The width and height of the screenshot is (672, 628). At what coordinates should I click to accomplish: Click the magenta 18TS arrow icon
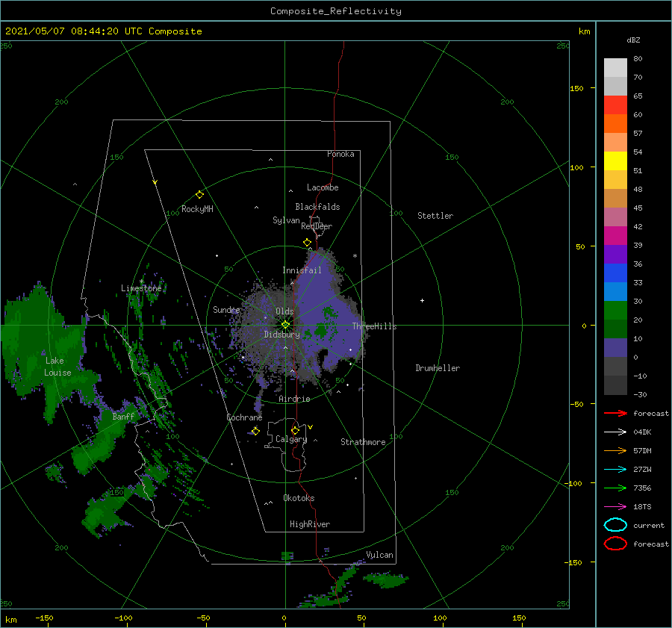615,507
